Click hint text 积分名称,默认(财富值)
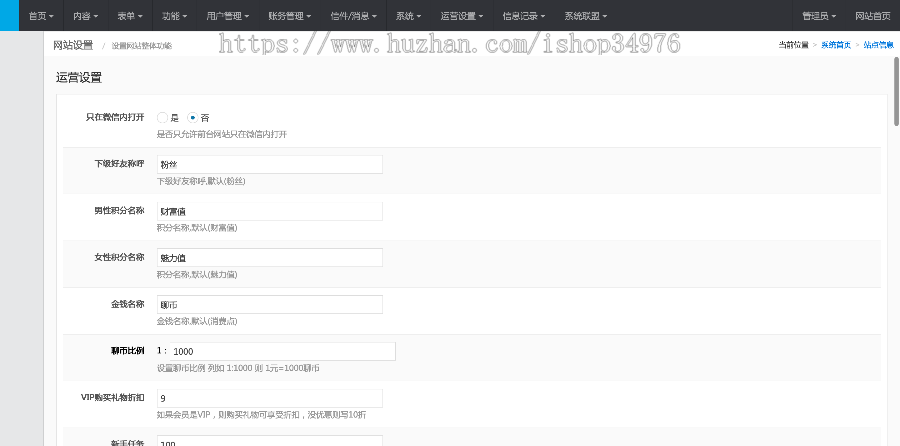900x446 pixels. (197, 228)
